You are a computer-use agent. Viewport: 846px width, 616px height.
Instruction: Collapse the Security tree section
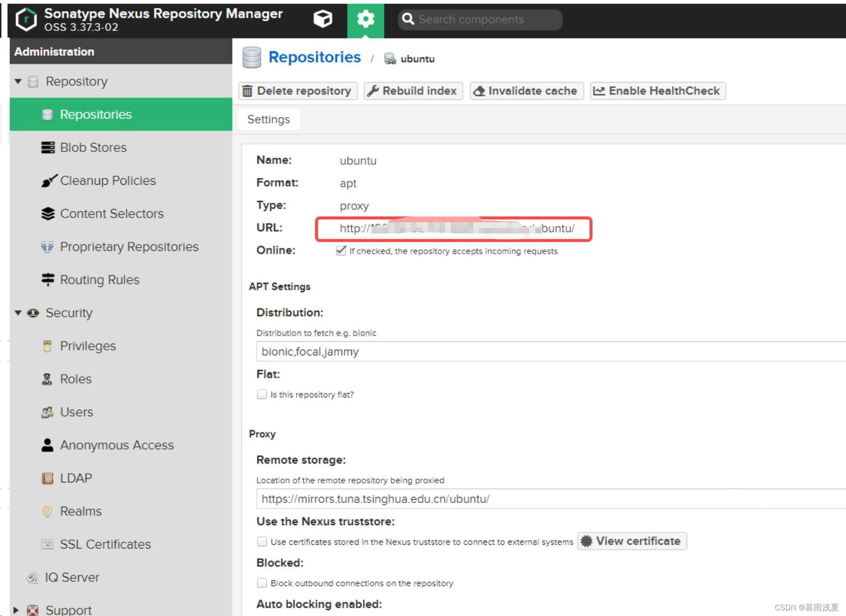pyautogui.click(x=18, y=313)
